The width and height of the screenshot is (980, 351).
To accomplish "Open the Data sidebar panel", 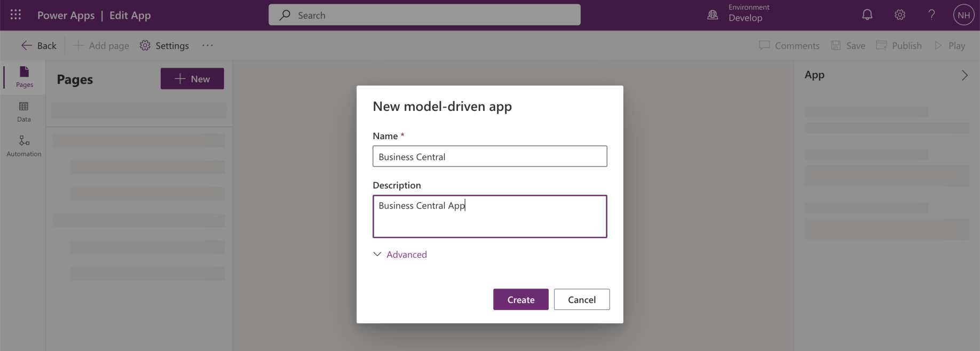I will tap(24, 112).
